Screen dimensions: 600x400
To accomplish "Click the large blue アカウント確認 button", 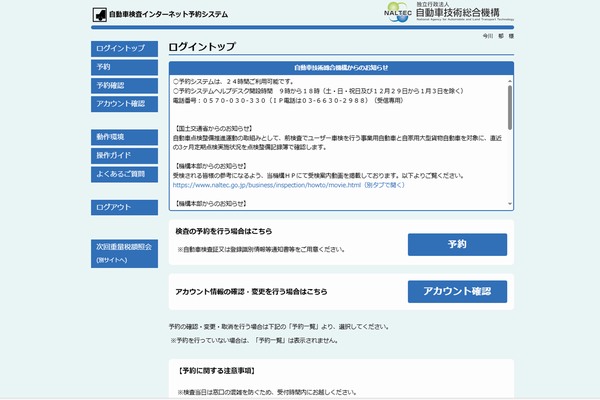I will tap(457, 292).
